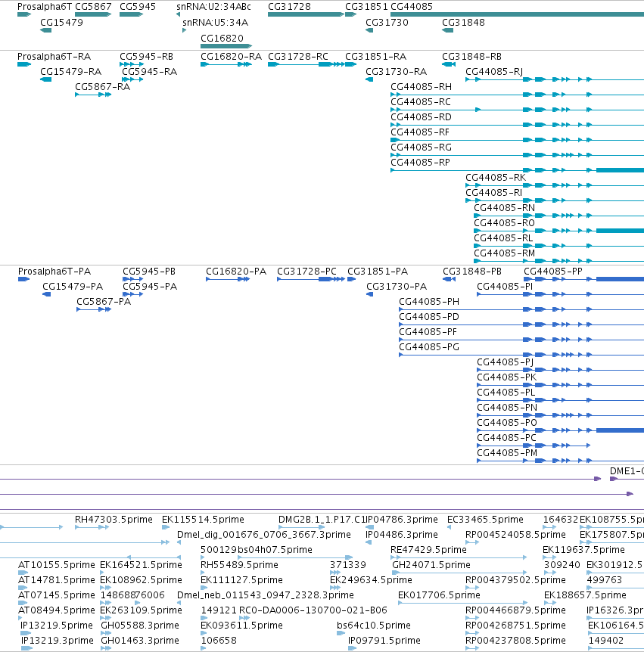Select transcript Prosalpha6T-RA
644x652 pixels.
[x=54, y=57]
